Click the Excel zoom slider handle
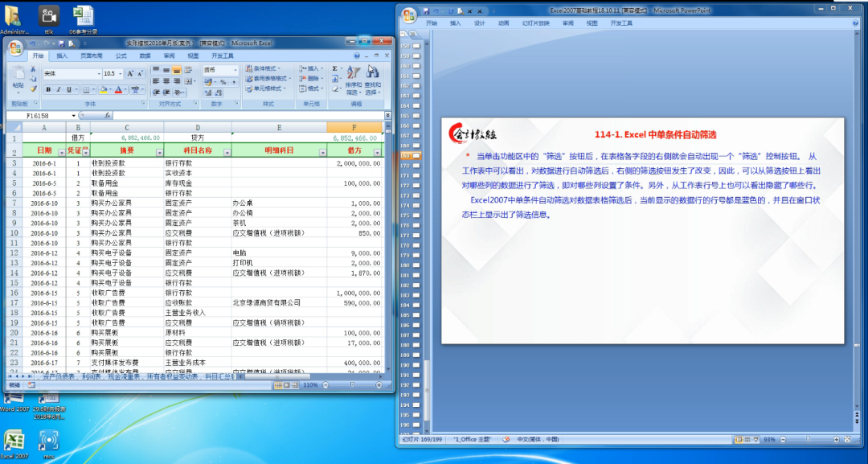Screen dimensions: 868x464 tap(352, 385)
